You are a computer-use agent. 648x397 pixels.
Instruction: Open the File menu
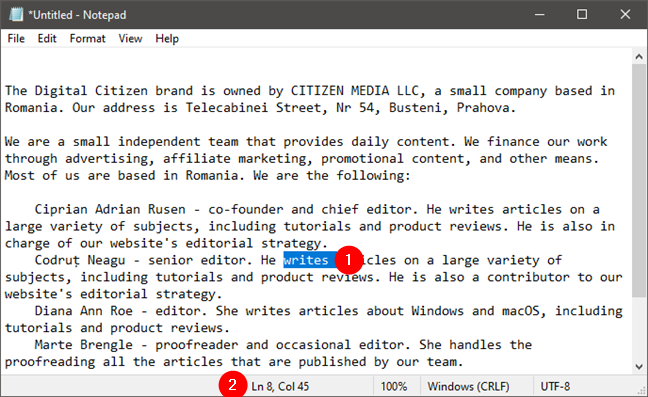coord(16,38)
